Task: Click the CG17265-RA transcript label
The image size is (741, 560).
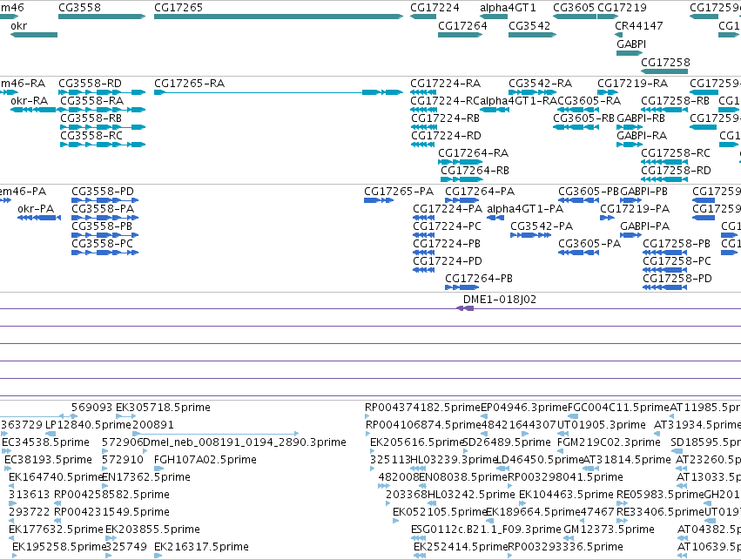Action: [x=189, y=84]
